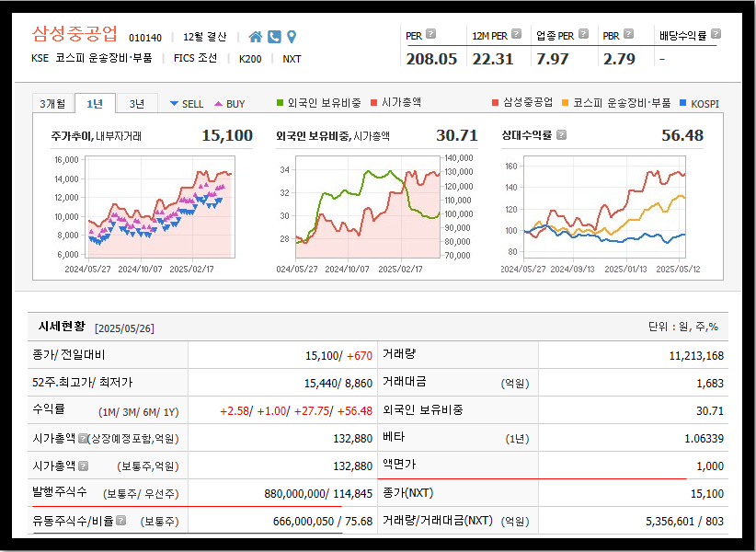Click the red 삼성중공업 legend swatch
This screenshot has height=552, width=756.
tap(495, 102)
